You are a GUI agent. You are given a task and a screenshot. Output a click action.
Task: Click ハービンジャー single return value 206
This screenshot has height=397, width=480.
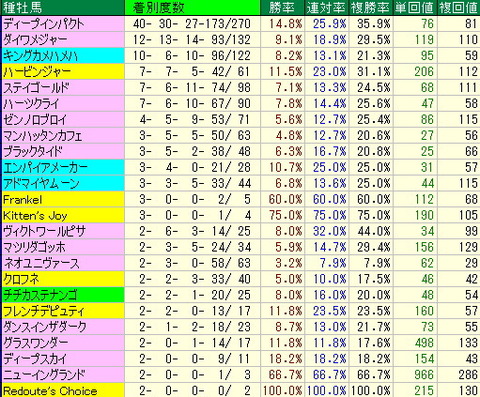[424, 72]
